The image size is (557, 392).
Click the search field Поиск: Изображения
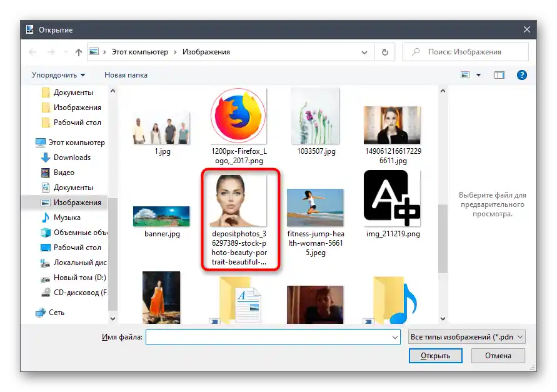[x=465, y=52]
